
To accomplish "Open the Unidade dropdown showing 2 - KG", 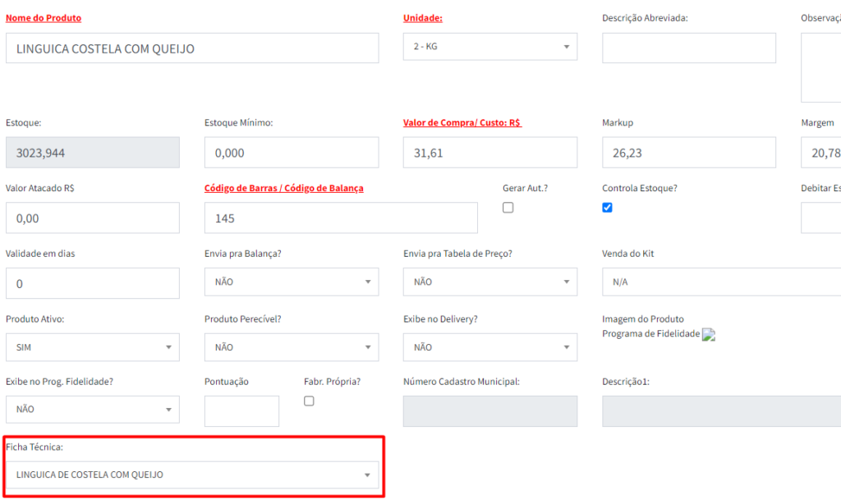I will 489,47.
